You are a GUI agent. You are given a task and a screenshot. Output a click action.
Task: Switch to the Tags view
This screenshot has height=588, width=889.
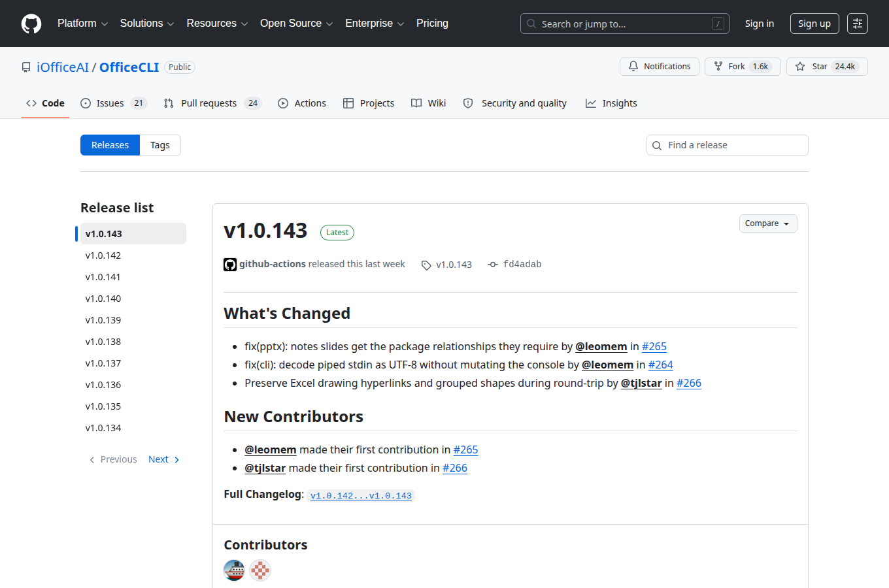coord(160,145)
